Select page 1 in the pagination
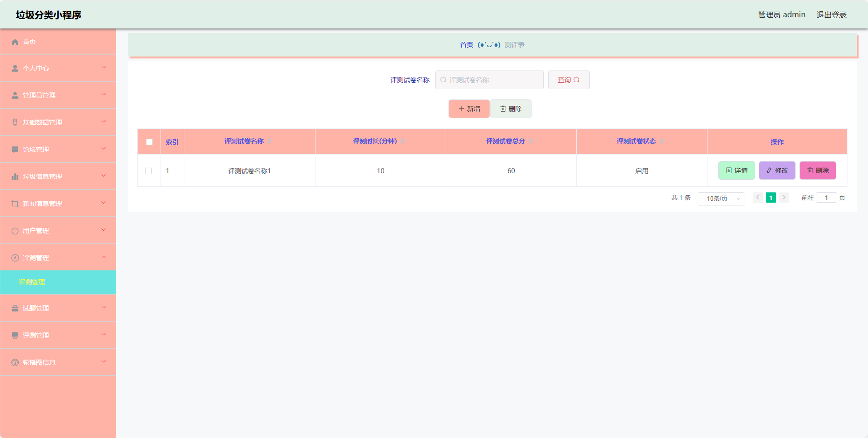The height and width of the screenshot is (438, 868). click(x=771, y=198)
